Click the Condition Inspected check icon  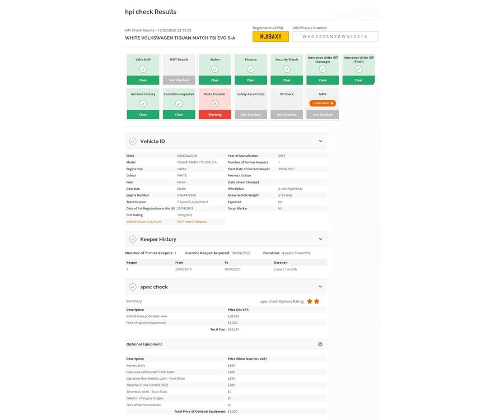(179, 104)
